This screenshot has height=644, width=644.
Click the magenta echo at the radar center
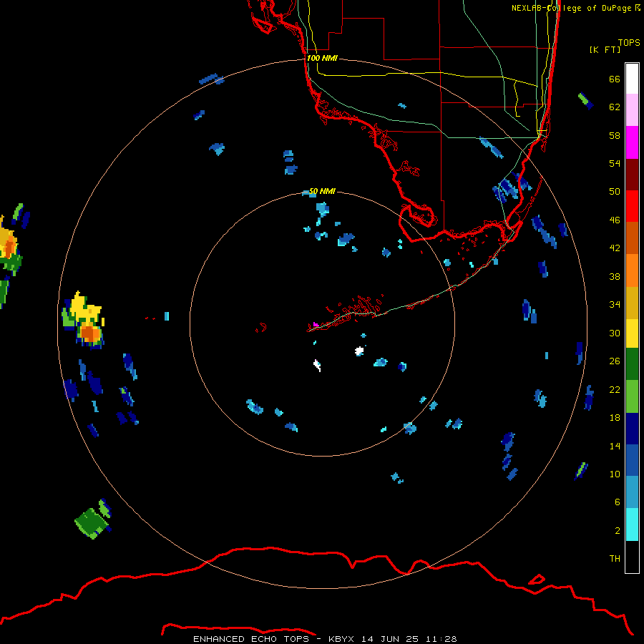pyautogui.click(x=316, y=324)
